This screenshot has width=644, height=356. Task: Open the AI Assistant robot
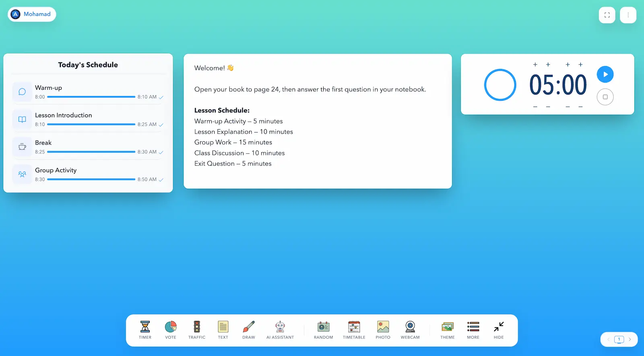[x=280, y=330]
